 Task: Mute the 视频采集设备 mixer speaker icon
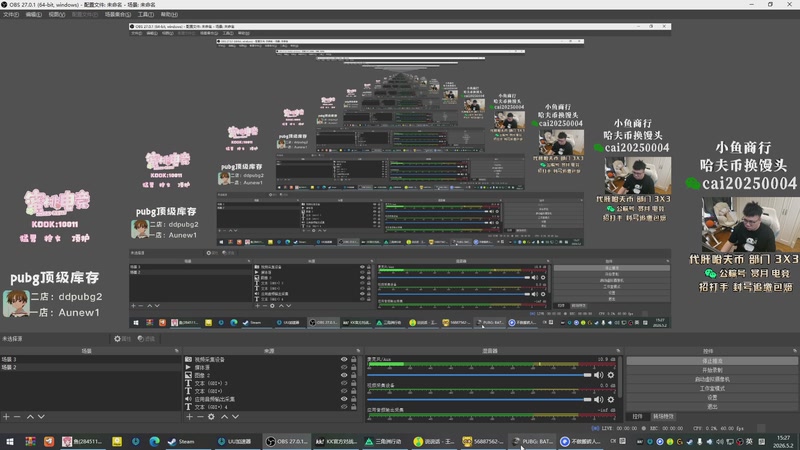point(598,399)
